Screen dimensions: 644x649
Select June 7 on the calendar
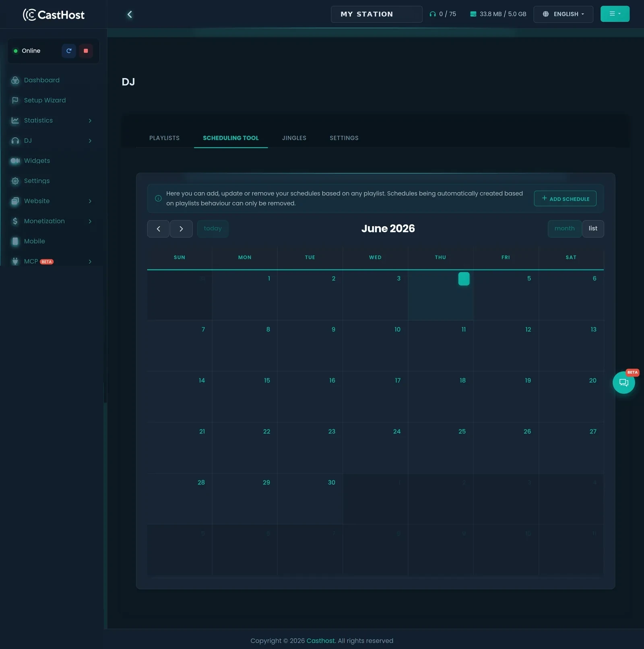(x=180, y=345)
